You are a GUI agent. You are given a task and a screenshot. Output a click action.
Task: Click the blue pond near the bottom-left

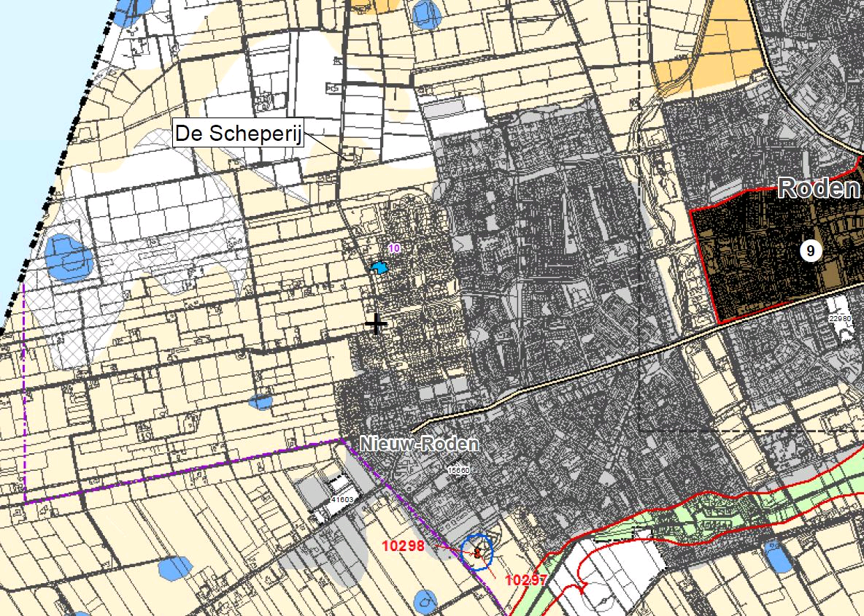click(x=174, y=567)
